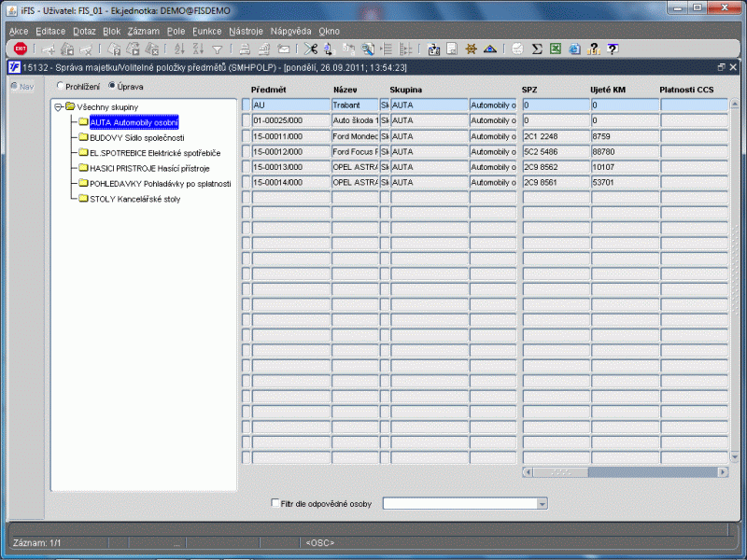Click the SPZ column header
Screen dimensions: 747x560
tap(529, 88)
